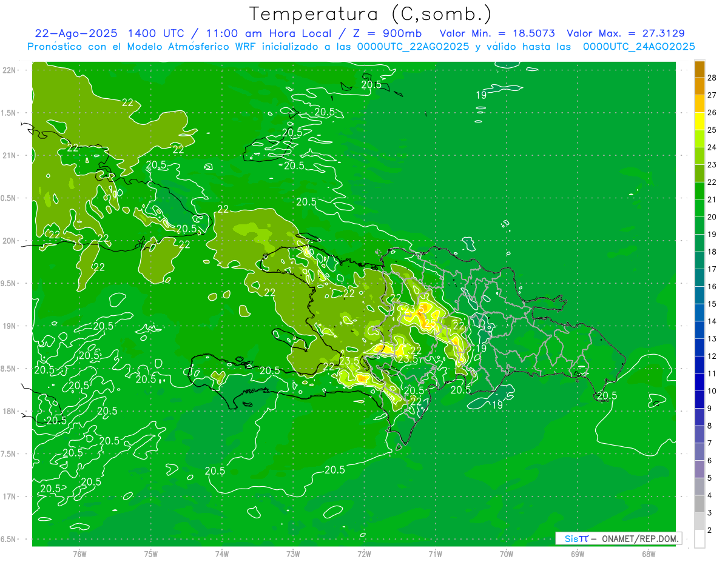Pick the dark orange swatch above legend value 28
The width and height of the screenshot is (728, 562).
(x=699, y=69)
